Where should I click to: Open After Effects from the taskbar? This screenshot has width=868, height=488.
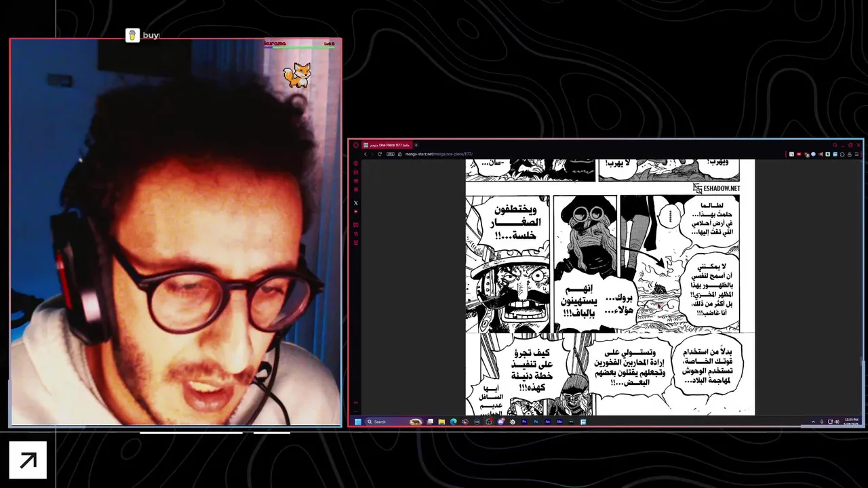click(548, 422)
